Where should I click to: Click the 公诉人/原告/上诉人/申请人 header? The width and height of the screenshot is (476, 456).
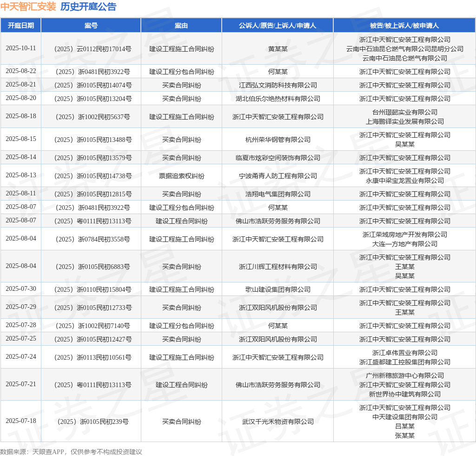[278, 26]
